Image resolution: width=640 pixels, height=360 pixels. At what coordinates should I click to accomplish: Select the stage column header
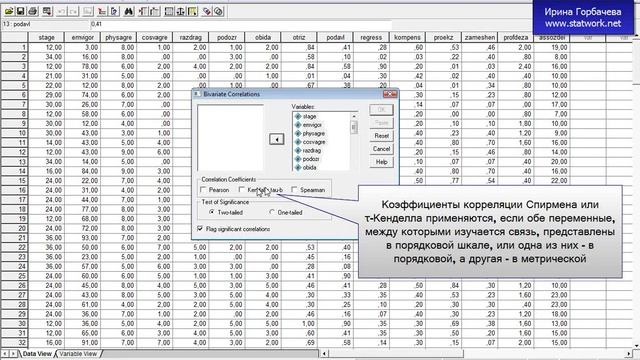click(x=46, y=37)
